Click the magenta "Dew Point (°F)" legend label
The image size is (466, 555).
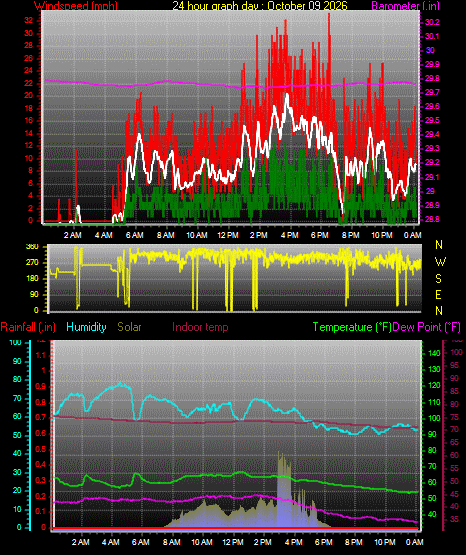(427, 327)
